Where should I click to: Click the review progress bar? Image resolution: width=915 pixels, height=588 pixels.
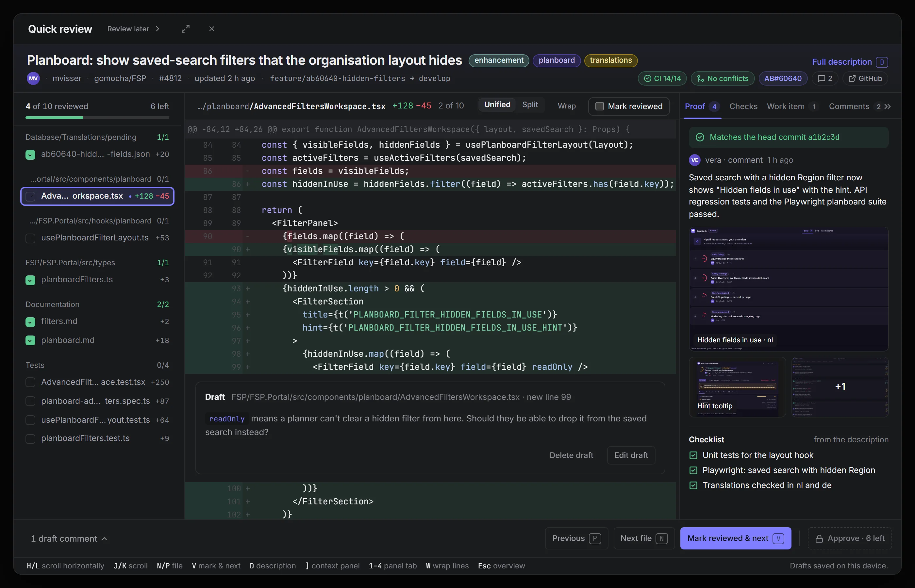pyautogui.click(x=97, y=118)
